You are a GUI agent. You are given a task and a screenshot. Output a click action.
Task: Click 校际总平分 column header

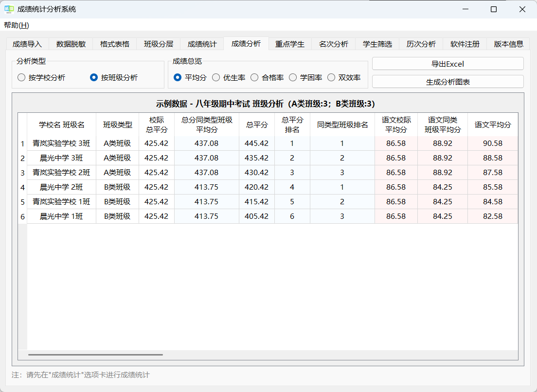click(157, 125)
